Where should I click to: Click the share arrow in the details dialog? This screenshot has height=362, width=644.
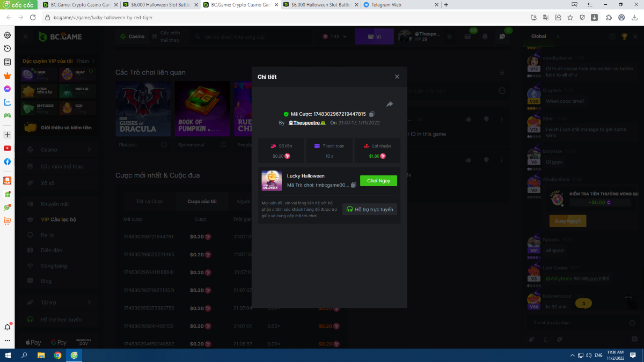coord(390,104)
